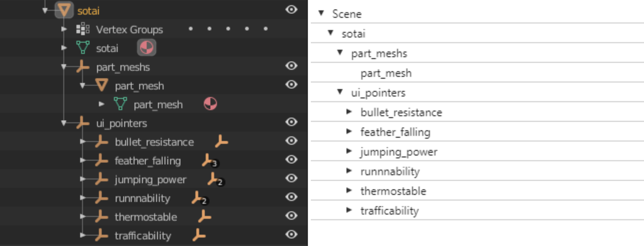Viewport: 644px width, 246px height.
Task: Select the part_meshs label in Blender outliner
Action: 123,67
